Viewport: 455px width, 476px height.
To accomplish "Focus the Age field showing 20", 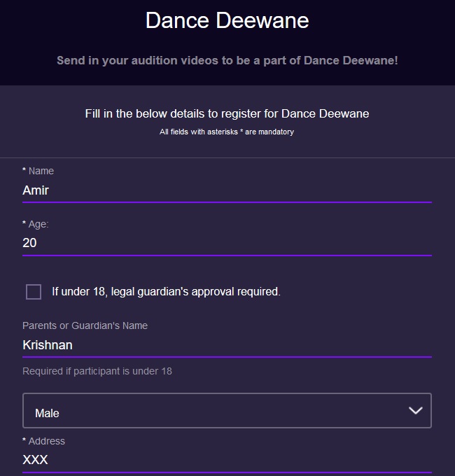I will [227, 243].
